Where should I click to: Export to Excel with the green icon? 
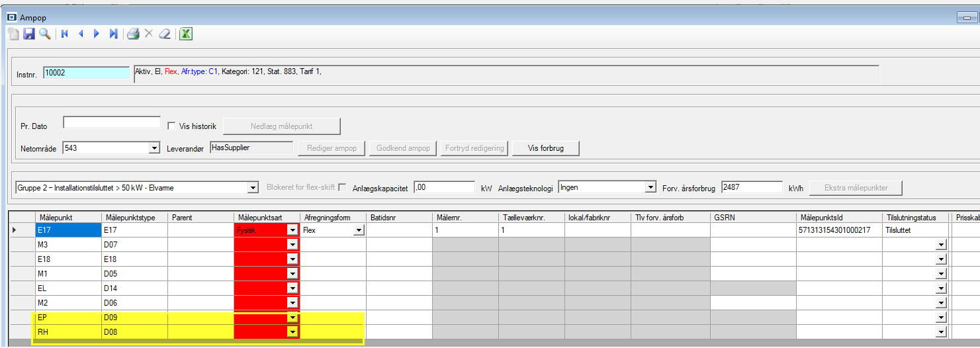click(x=186, y=34)
